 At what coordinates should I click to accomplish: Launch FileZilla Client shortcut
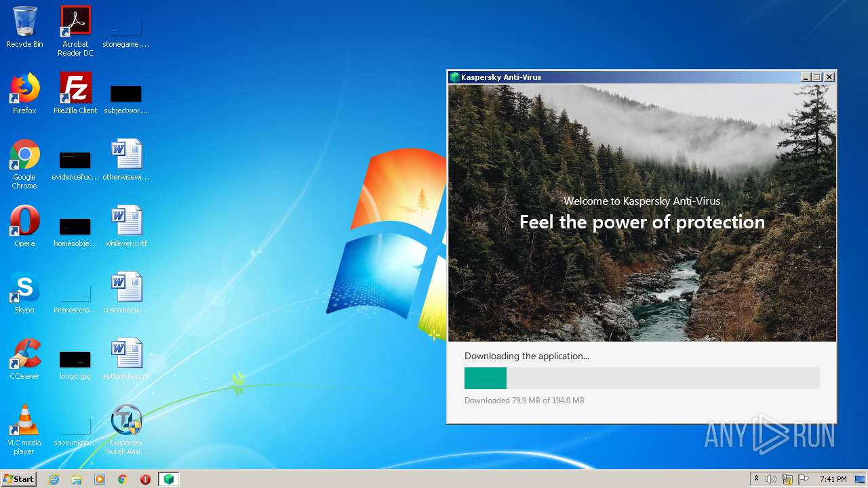point(75,94)
